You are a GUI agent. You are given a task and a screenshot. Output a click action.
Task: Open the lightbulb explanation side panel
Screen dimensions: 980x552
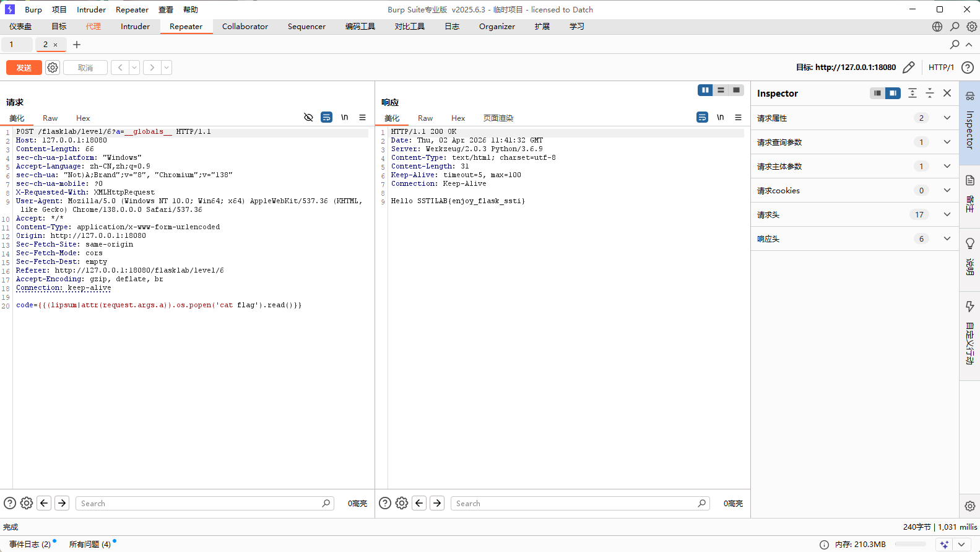pos(970,243)
